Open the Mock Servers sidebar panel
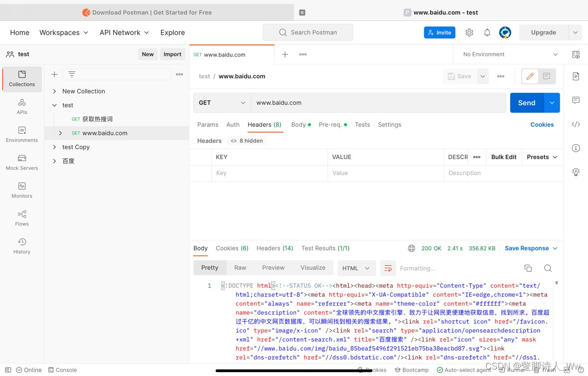 (x=22, y=163)
